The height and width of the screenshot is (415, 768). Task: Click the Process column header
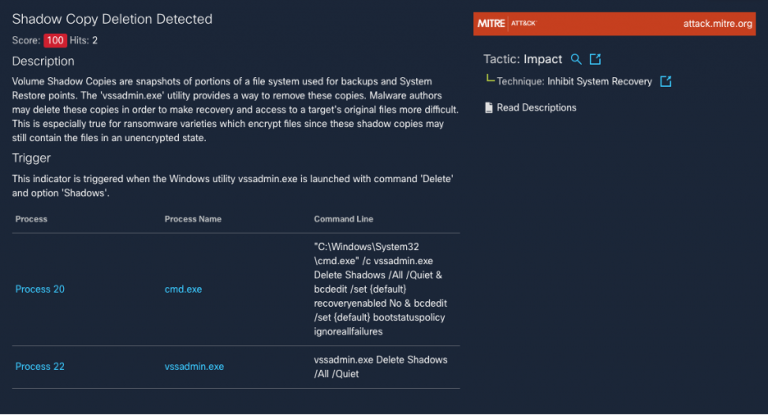click(x=31, y=218)
